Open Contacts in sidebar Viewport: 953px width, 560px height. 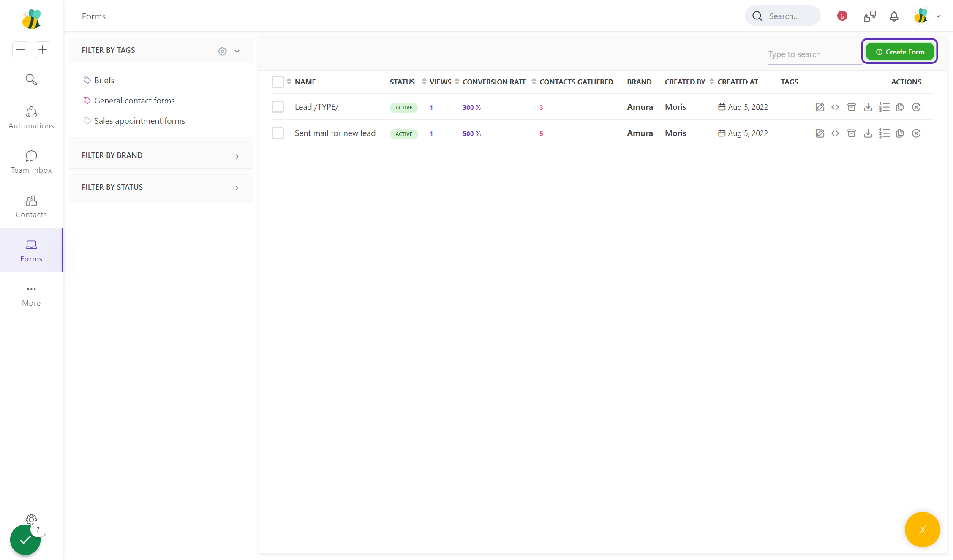[x=31, y=207]
